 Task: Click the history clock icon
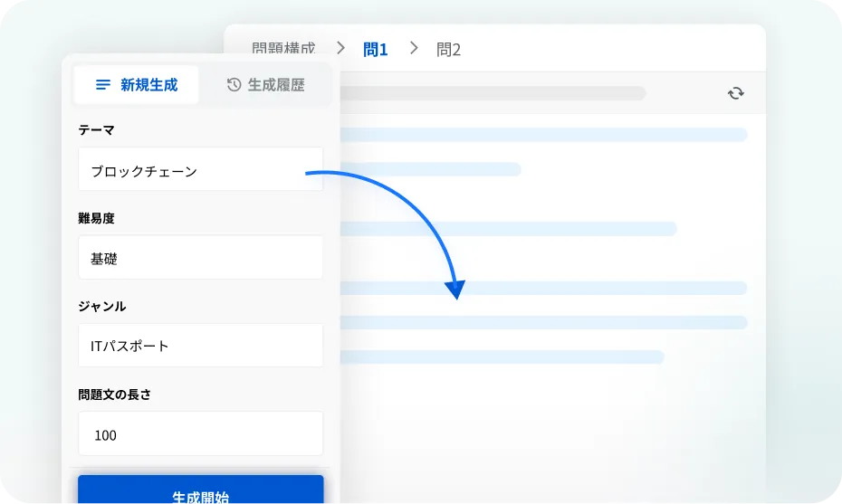[x=234, y=85]
